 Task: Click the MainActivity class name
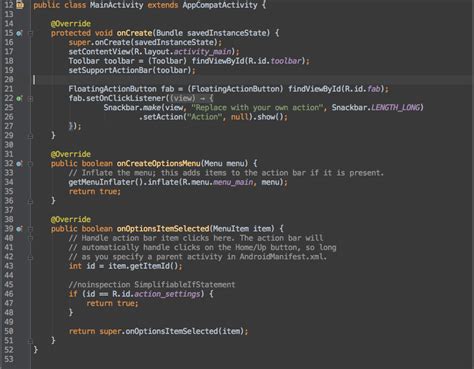tap(117, 5)
